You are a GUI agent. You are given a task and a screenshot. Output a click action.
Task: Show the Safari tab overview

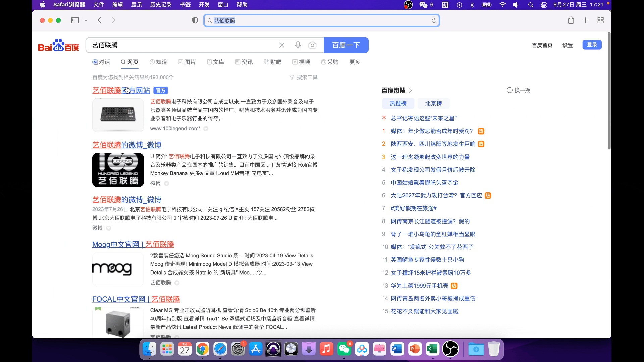tap(601, 20)
